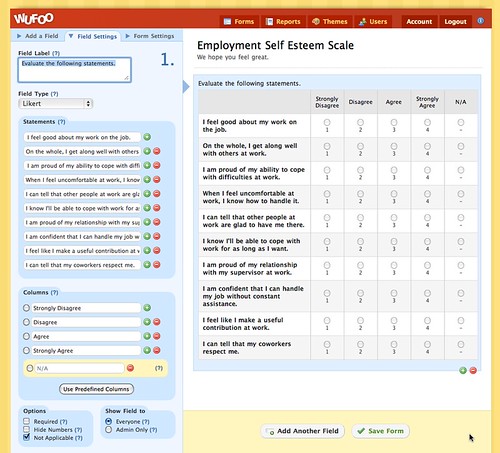Open the Themes tab
Image resolution: width=500 pixels, height=453 pixels.
pyautogui.click(x=330, y=22)
